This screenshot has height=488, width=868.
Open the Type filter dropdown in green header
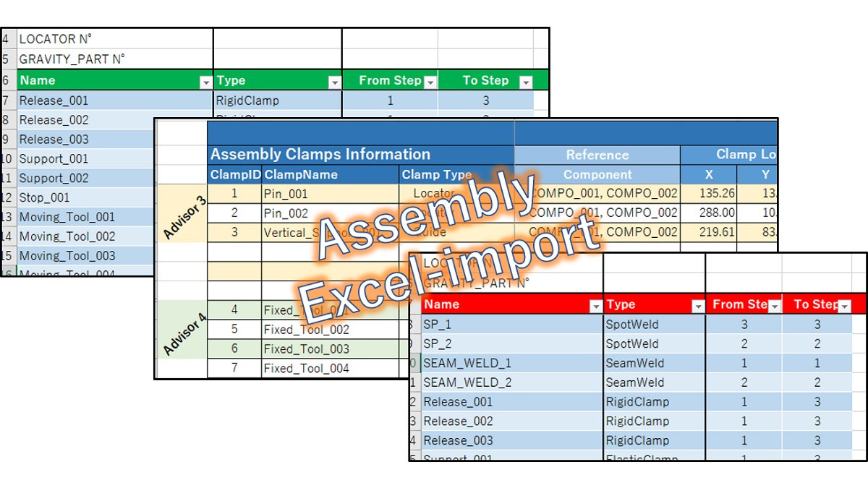click(334, 82)
